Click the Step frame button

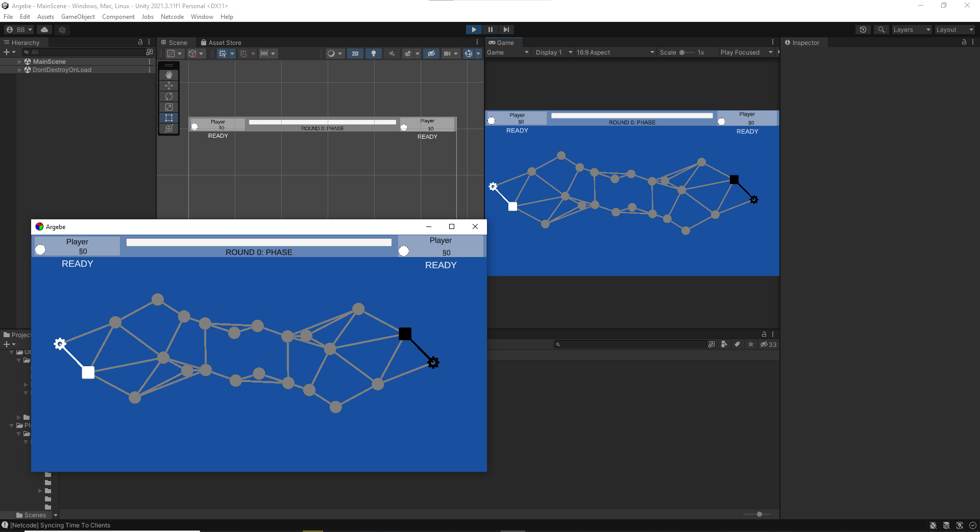(506, 30)
